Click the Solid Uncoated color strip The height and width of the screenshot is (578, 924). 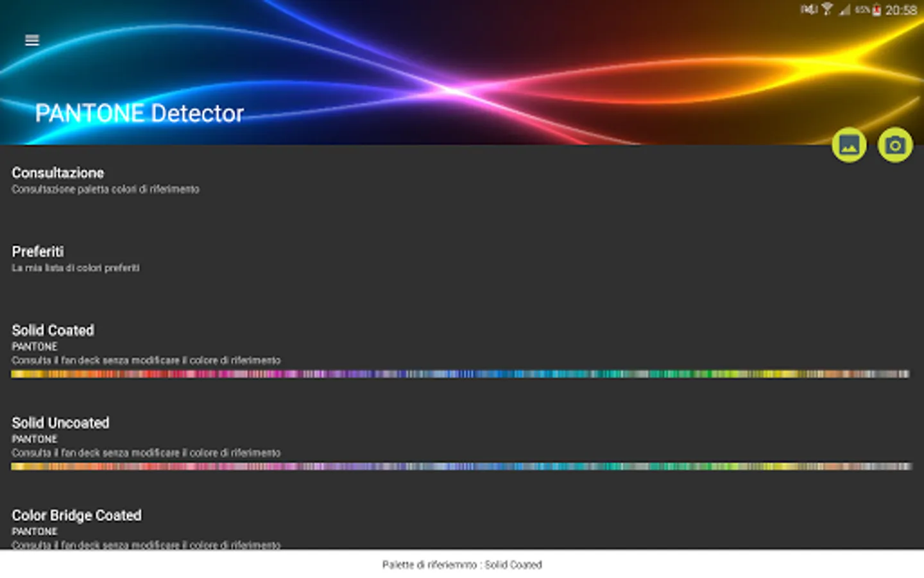[461, 466]
